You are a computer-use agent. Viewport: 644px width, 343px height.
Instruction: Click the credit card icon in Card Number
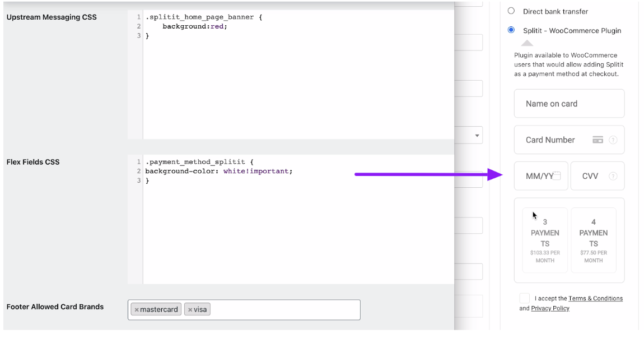point(598,140)
